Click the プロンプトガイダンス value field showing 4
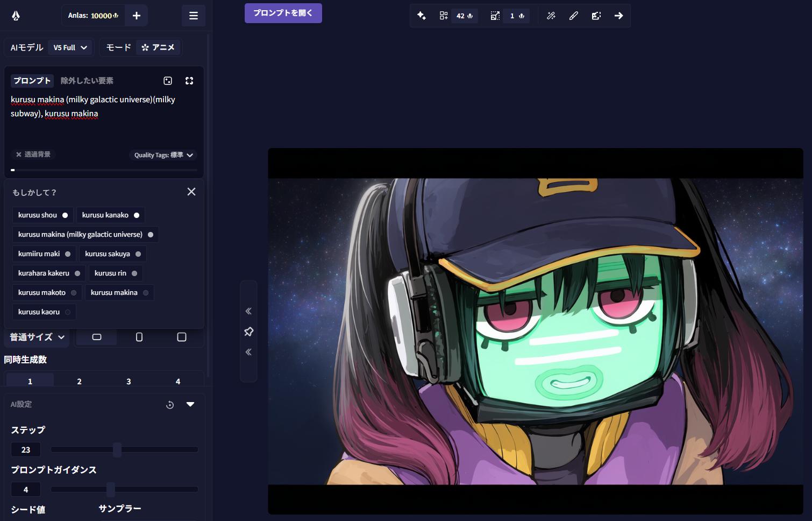 pyautogui.click(x=26, y=489)
